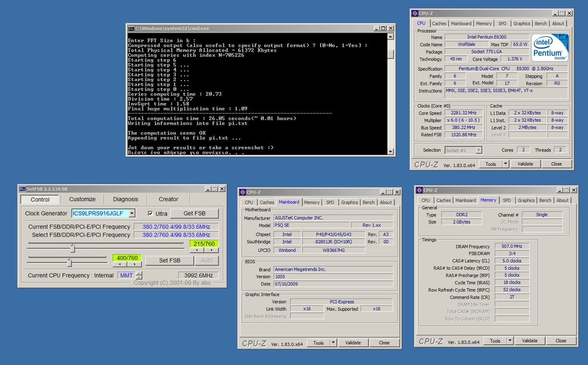This screenshot has width=588, height=365.
Task: Click the Select FSB frequency value field
Action: [176, 235]
